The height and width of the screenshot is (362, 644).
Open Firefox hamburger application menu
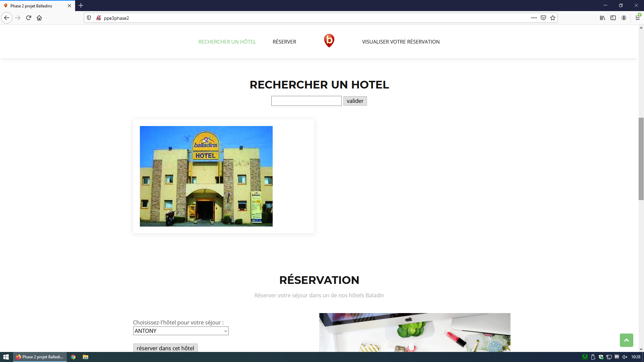coord(637,18)
